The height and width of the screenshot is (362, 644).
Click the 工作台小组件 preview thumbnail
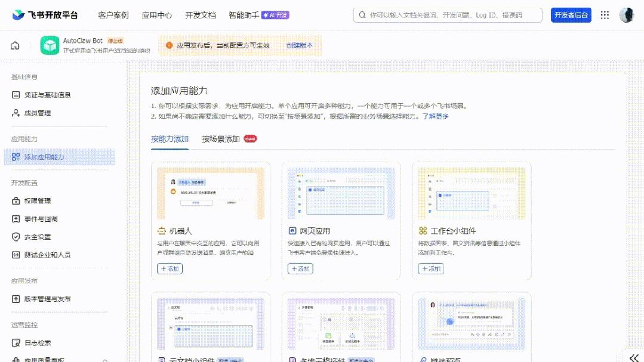click(472, 193)
